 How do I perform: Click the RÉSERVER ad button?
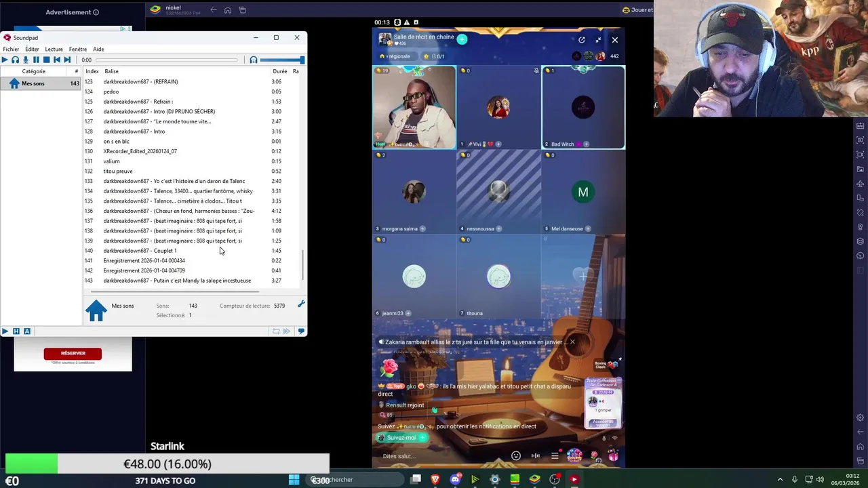tap(73, 353)
